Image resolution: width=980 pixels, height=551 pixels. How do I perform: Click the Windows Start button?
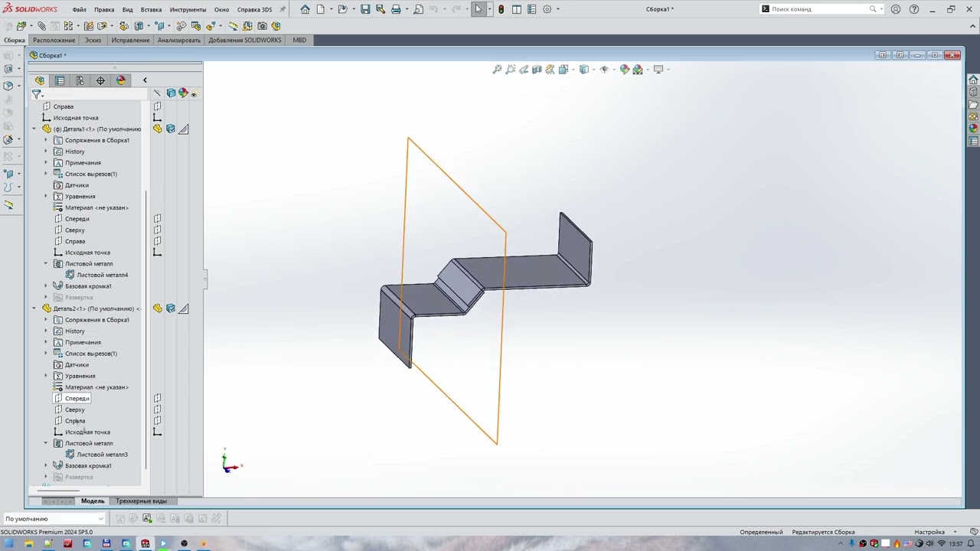point(8,544)
